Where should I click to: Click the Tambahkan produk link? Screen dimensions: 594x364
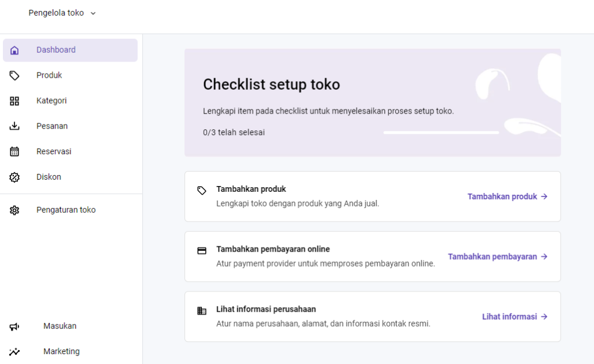(508, 196)
